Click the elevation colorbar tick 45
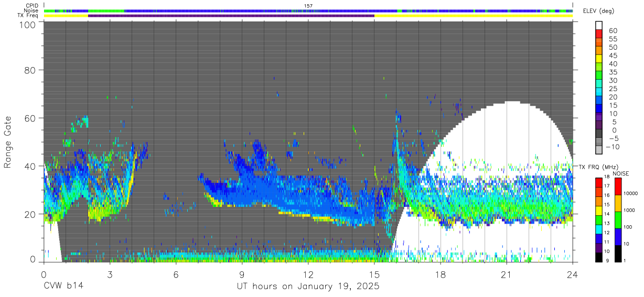Viewport: 644px width, 297px height. 613,56
